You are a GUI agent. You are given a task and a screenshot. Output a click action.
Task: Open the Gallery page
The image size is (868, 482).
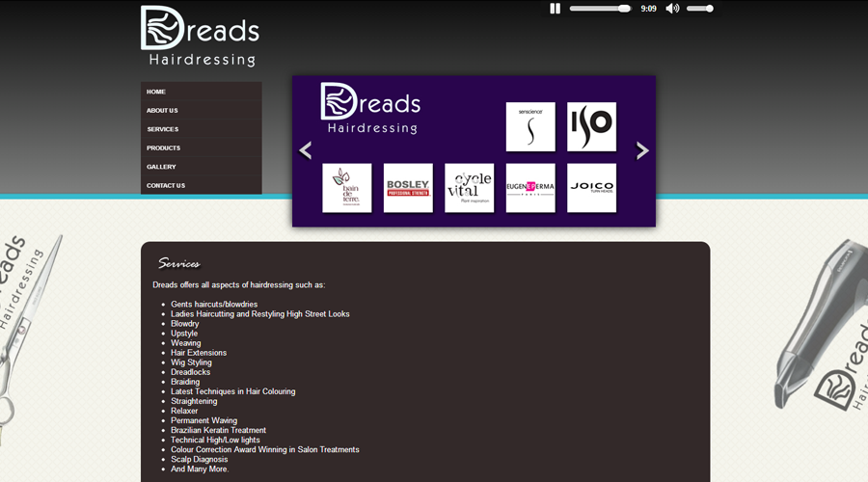(x=201, y=167)
